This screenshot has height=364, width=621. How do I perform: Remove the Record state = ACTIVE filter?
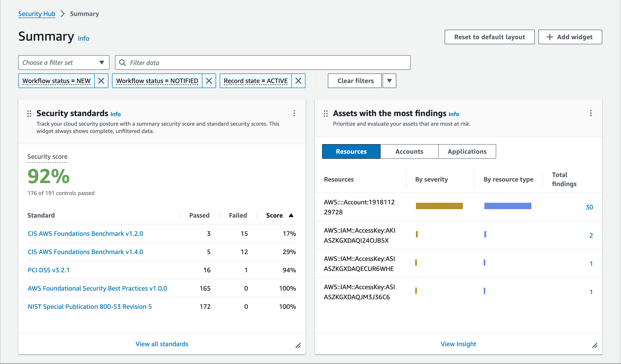point(298,81)
